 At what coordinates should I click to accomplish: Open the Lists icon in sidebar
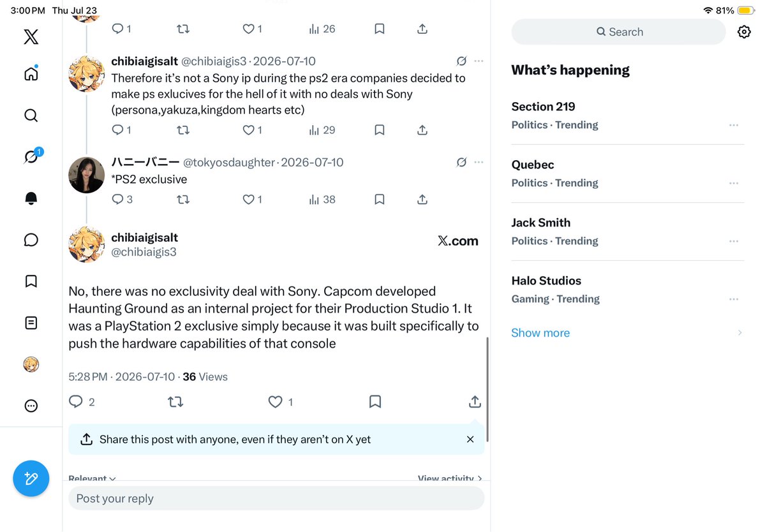click(x=31, y=323)
